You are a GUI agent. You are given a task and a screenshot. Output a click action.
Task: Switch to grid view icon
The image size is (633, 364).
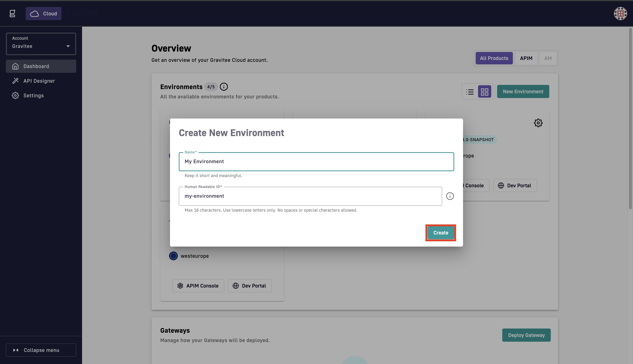484,92
